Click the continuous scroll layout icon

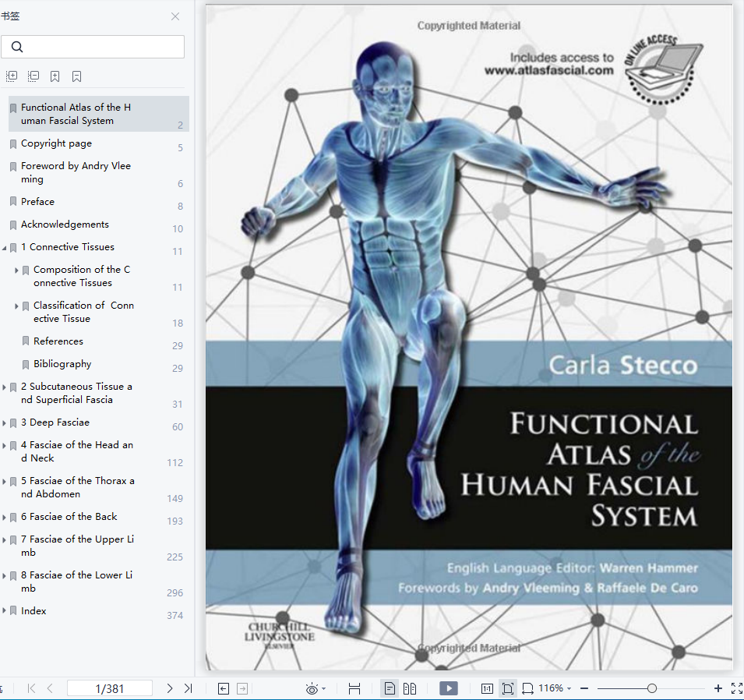(x=354, y=688)
